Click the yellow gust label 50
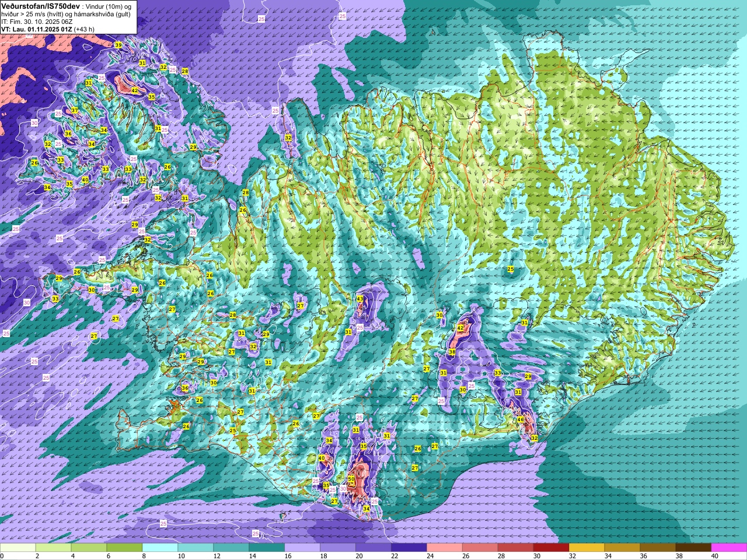 click(x=351, y=478)
